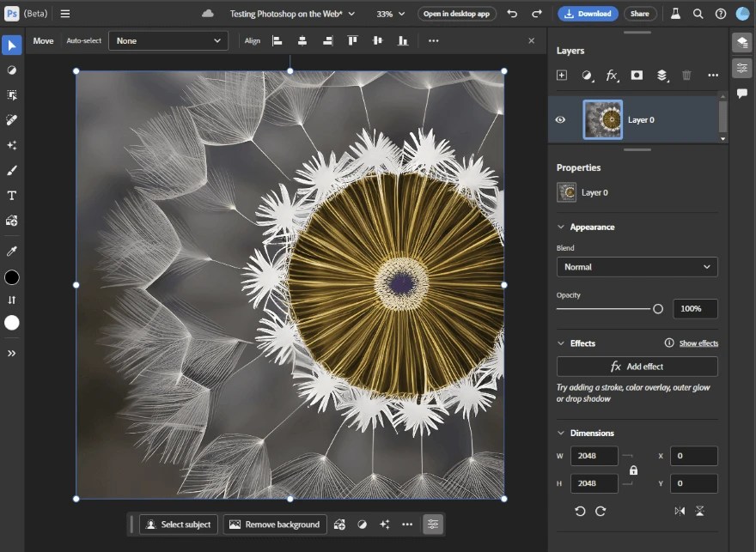
Task: Select the Type tool
Action: tap(12, 196)
